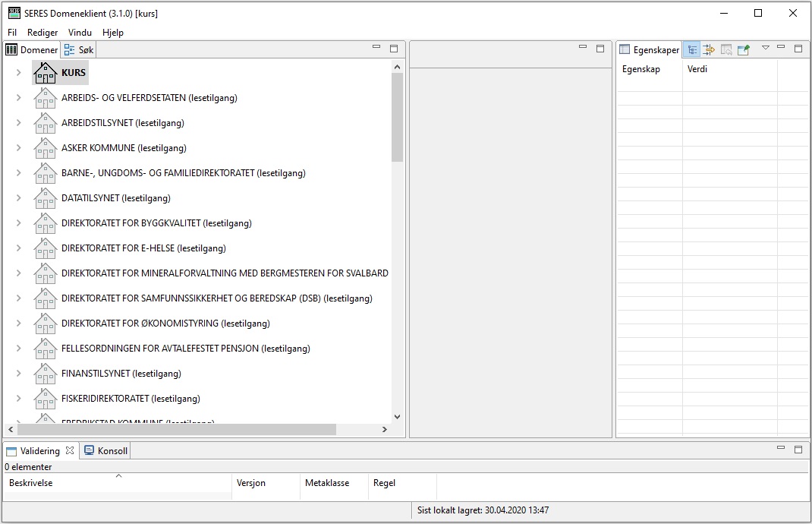Expand DIREKTORATET FOR BYGGKVALITET node
Screen dimensions: 812x524
[19, 223]
